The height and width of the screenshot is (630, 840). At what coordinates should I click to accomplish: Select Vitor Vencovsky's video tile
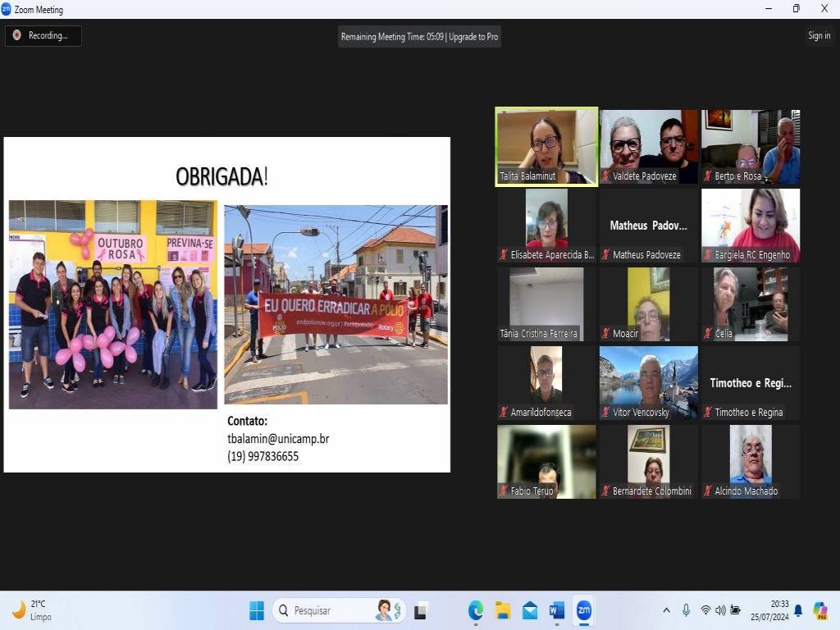point(648,382)
